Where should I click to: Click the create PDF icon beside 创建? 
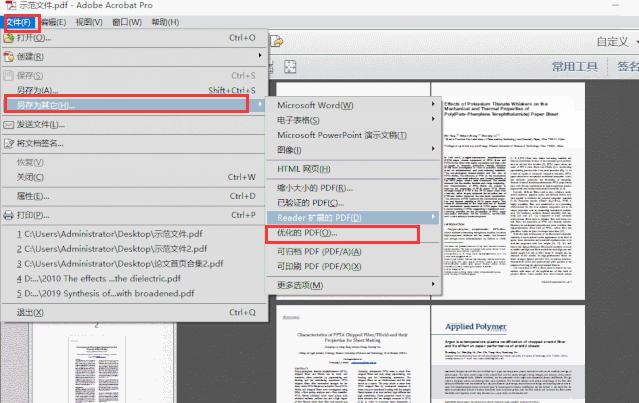click(9, 57)
